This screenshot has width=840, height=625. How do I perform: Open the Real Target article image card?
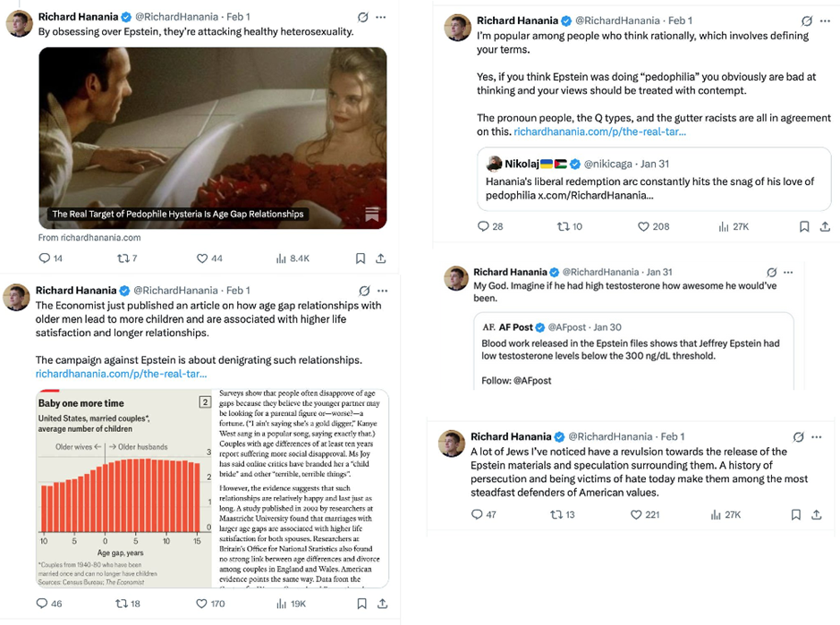point(213,139)
